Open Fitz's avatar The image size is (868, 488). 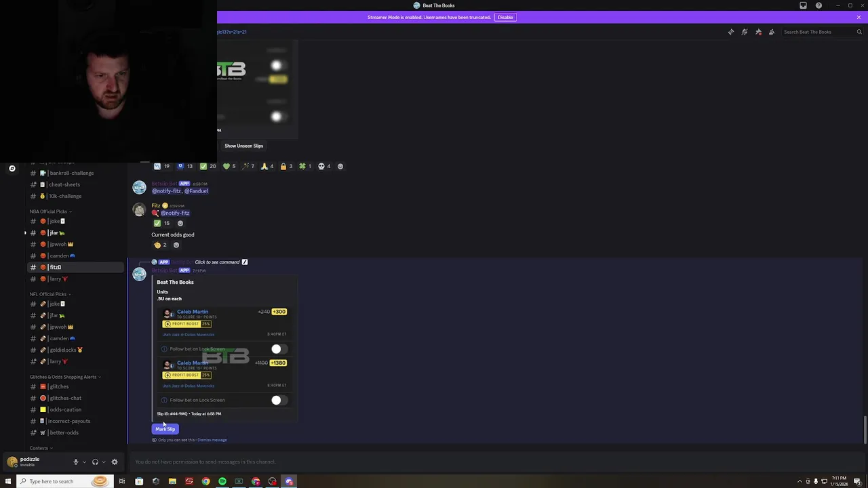pyautogui.click(x=139, y=209)
